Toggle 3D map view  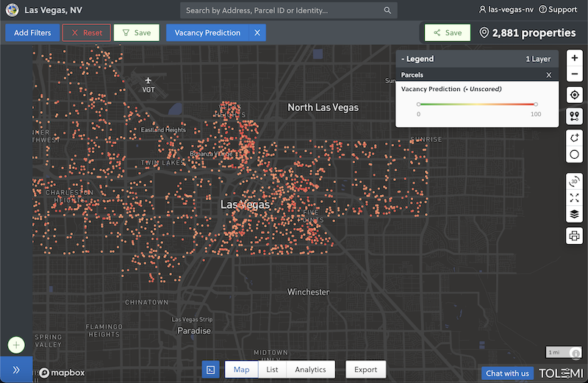(575, 182)
